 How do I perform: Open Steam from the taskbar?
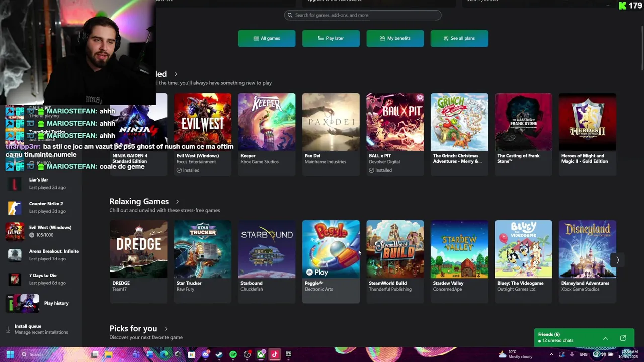pos(219,354)
